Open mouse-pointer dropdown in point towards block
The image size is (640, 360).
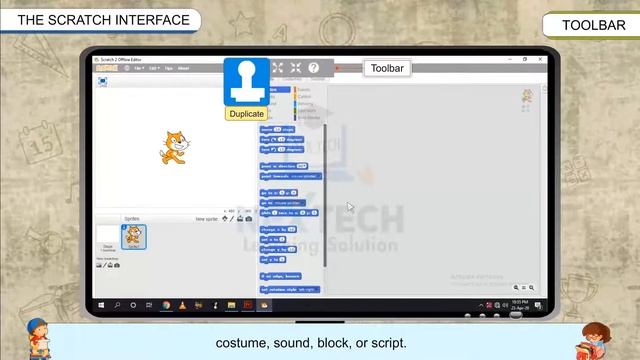[305, 176]
